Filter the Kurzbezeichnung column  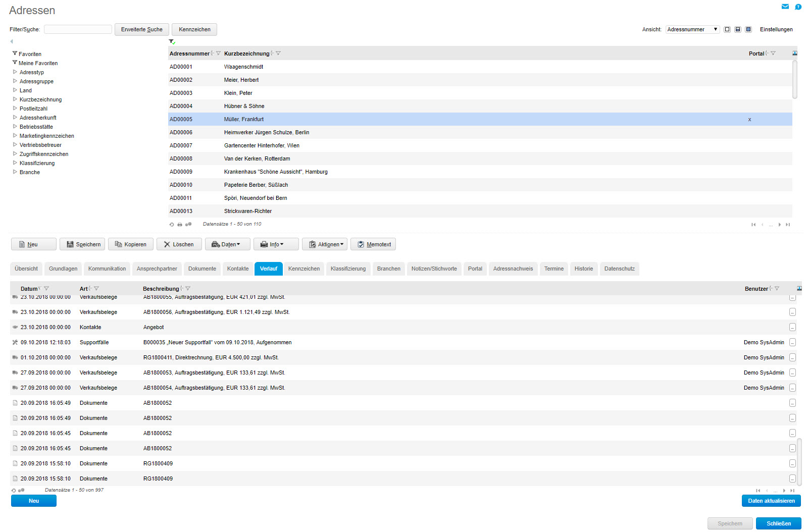click(278, 54)
